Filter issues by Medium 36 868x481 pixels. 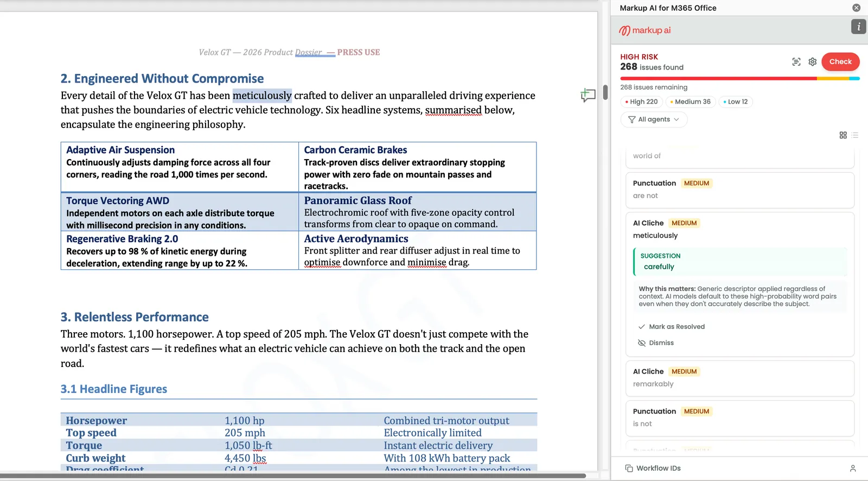tap(691, 102)
